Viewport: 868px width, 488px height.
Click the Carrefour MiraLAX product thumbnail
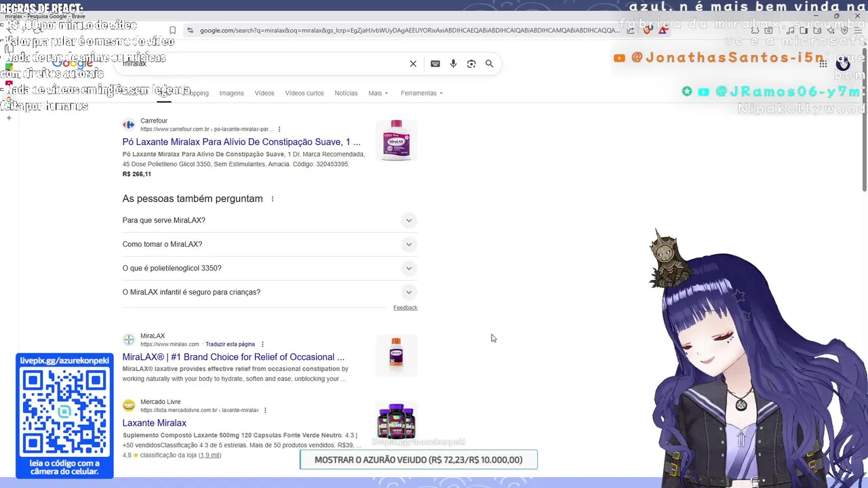point(396,140)
